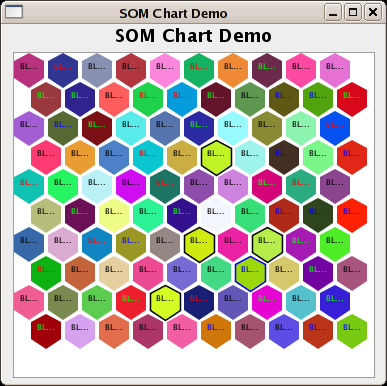Select the pale cyan hexagon beside the outlined one
The image size is (387, 386).
click(x=250, y=157)
